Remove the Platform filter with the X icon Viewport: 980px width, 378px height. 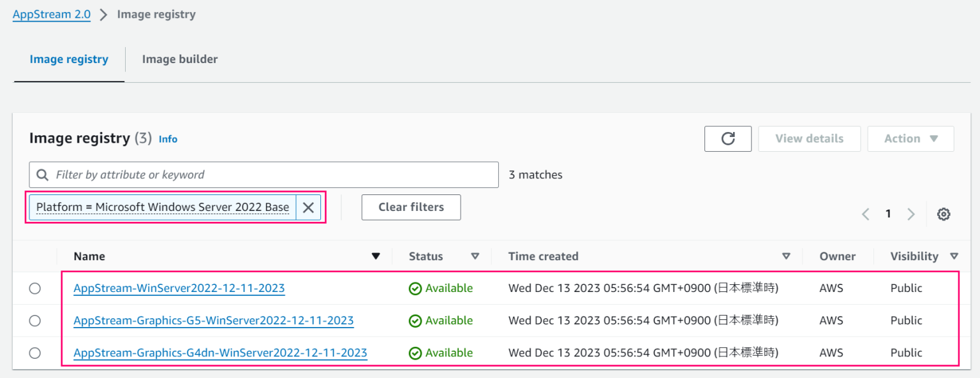point(308,207)
